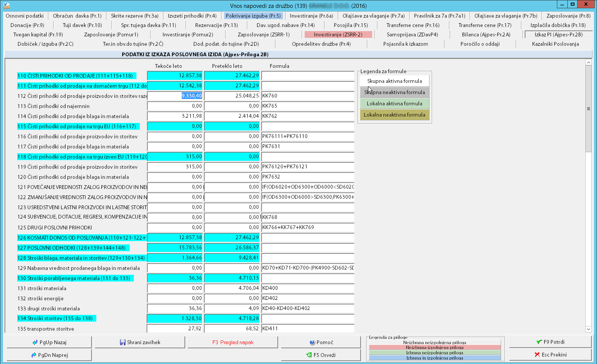Viewport: 597px width, 364px height.
Task: Click row 128 Preteklo leto value 9.428,41
Action: click(232, 258)
